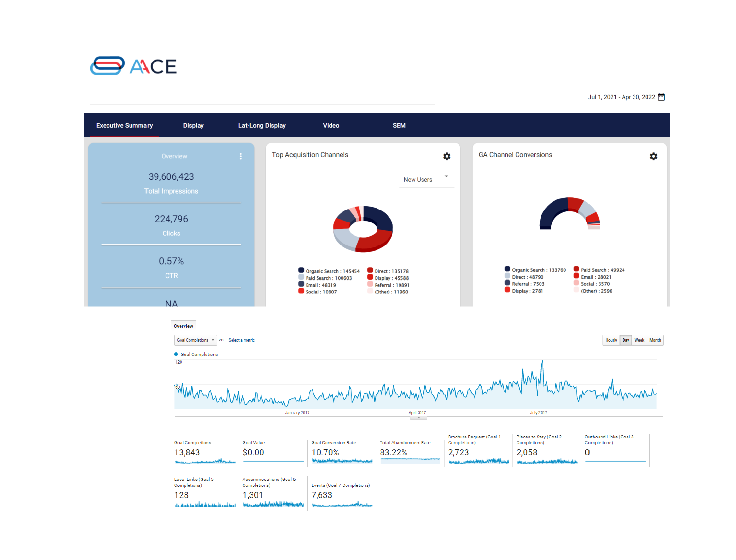Viewport: 736px width, 560px height.
Task: Switch to the Executive Summary tab
Action: 124,125
